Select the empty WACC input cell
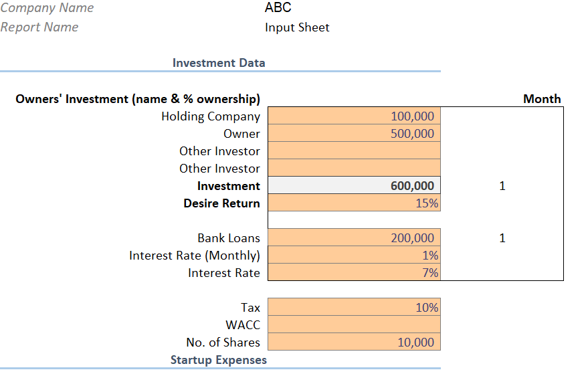This screenshot has width=588, height=380. (354, 324)
